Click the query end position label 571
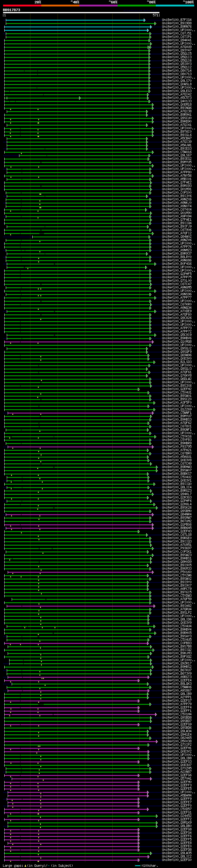Screen dimensions: 197x868 [155, 15]
